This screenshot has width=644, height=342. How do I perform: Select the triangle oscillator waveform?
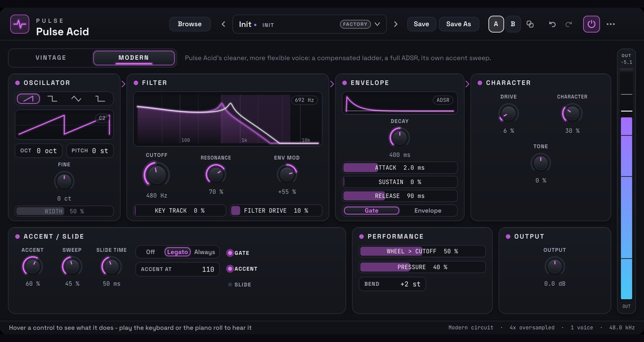(x=76, y=98)
